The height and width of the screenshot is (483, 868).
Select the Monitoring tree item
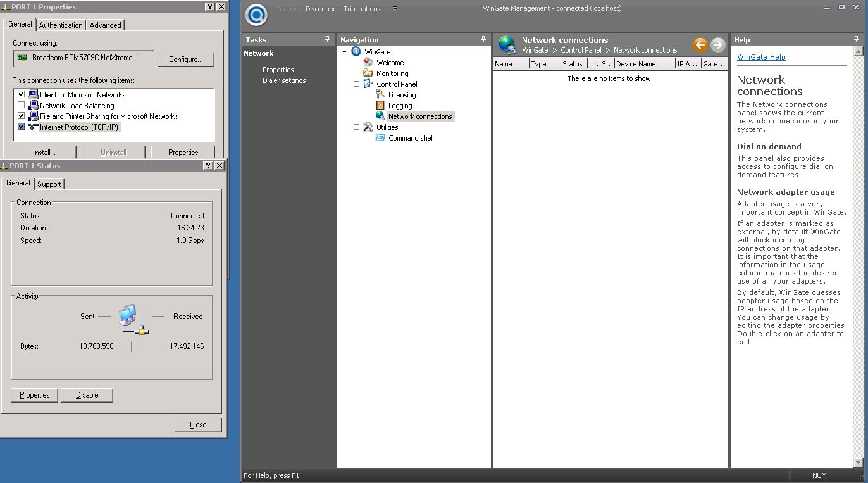click(392, 73)
